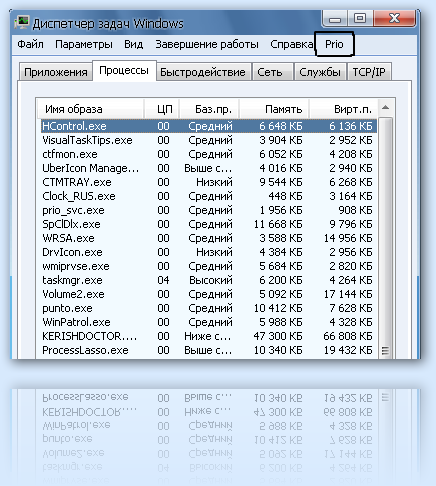Viewport: 436px width, 486px height.
Task: Open the Службы tab
Action: click(x=320, y=72)
